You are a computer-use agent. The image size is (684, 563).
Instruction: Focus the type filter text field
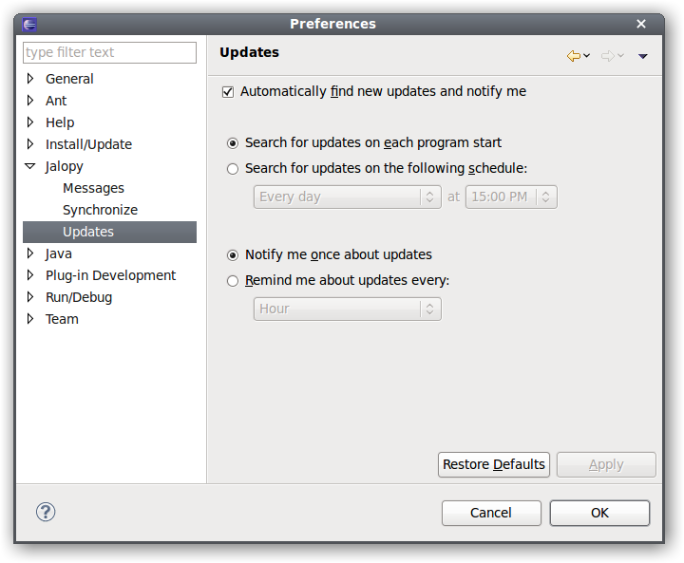point(109,53)
